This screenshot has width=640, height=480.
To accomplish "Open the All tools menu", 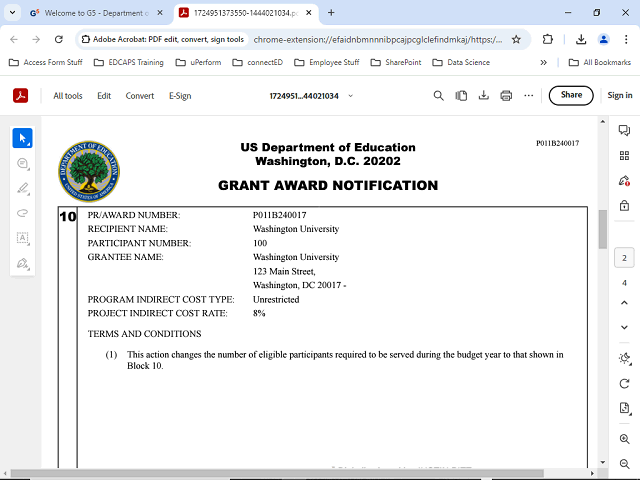I will pyautogui.click(x=68, y=96).
